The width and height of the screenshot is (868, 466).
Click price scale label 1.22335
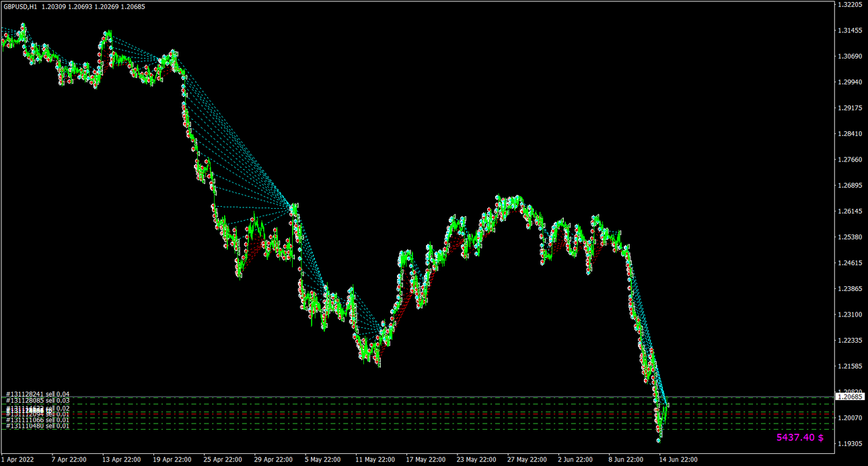click(x=849, y=340)
